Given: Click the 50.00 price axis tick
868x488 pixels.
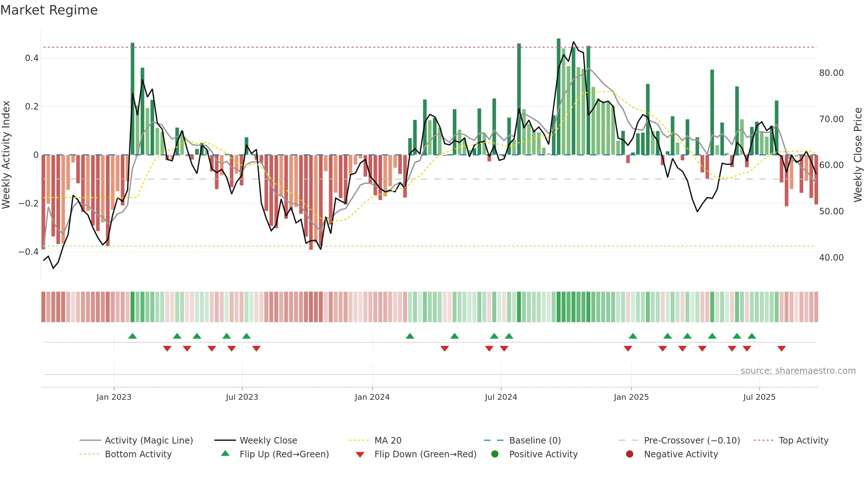Looking at the screenshot, I should click(x=831, y=211).
